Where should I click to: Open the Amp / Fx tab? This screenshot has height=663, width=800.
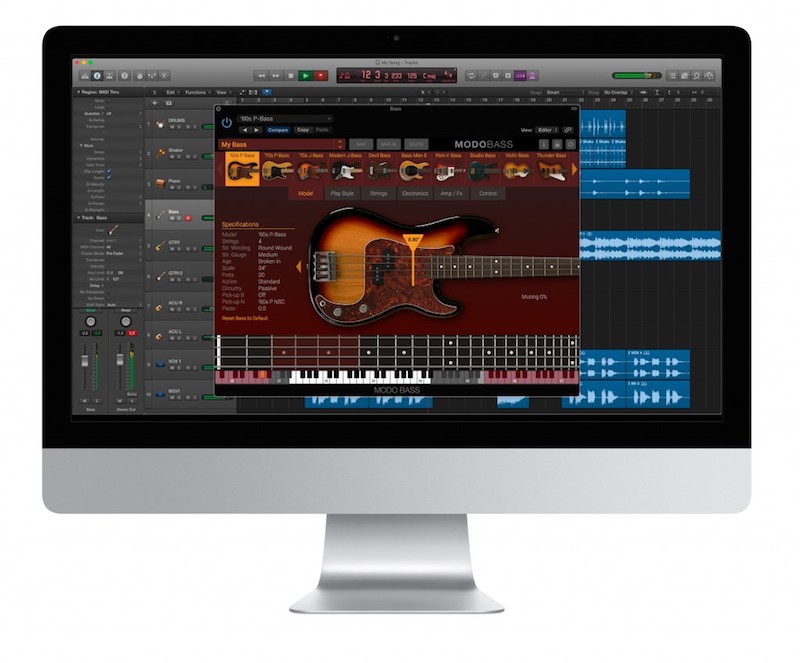coord(451,193)
